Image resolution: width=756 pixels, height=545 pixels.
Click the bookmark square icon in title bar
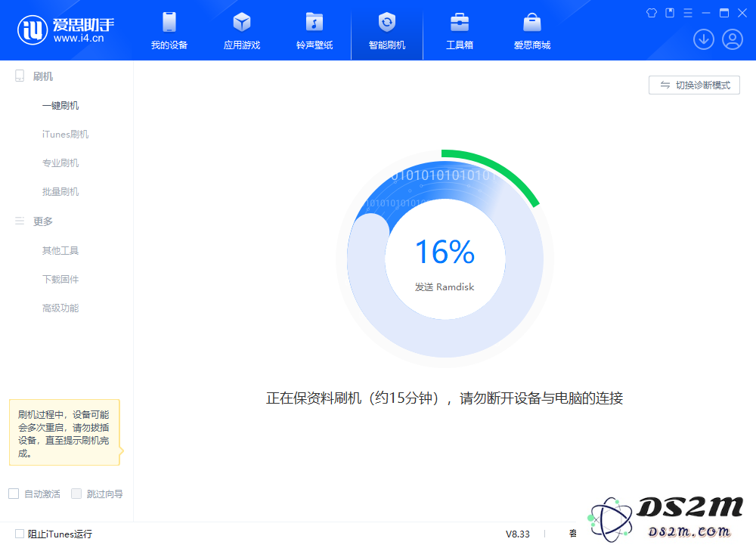tap(670, 13)
